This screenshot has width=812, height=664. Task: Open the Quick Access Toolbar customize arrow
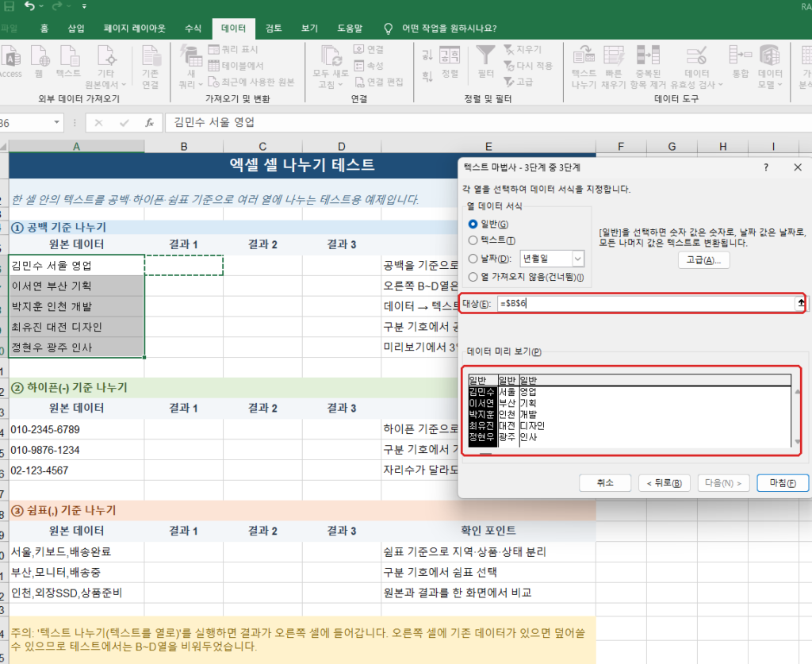click(84, 6)
